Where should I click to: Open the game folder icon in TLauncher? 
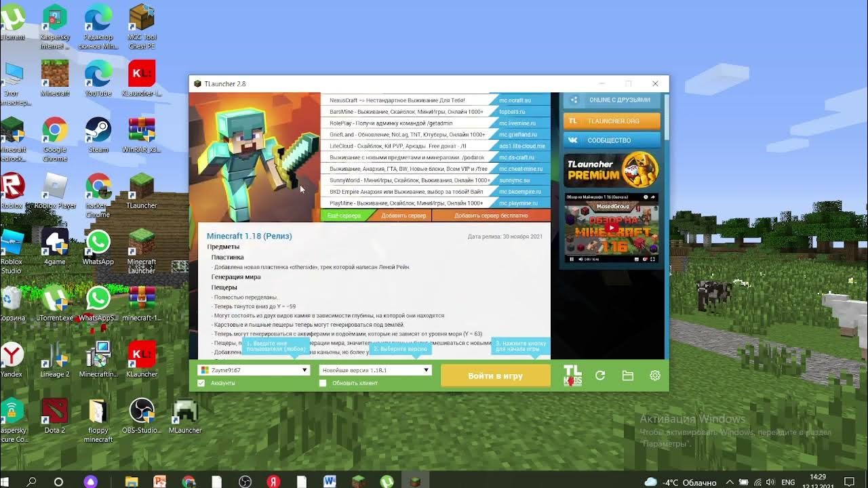tap(627, 375)
